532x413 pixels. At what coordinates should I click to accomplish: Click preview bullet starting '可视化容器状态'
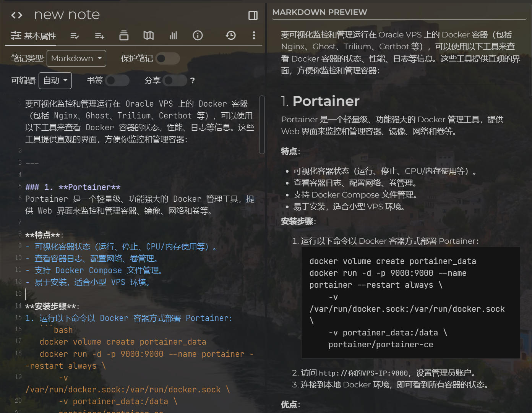click(x=385, y=171)
